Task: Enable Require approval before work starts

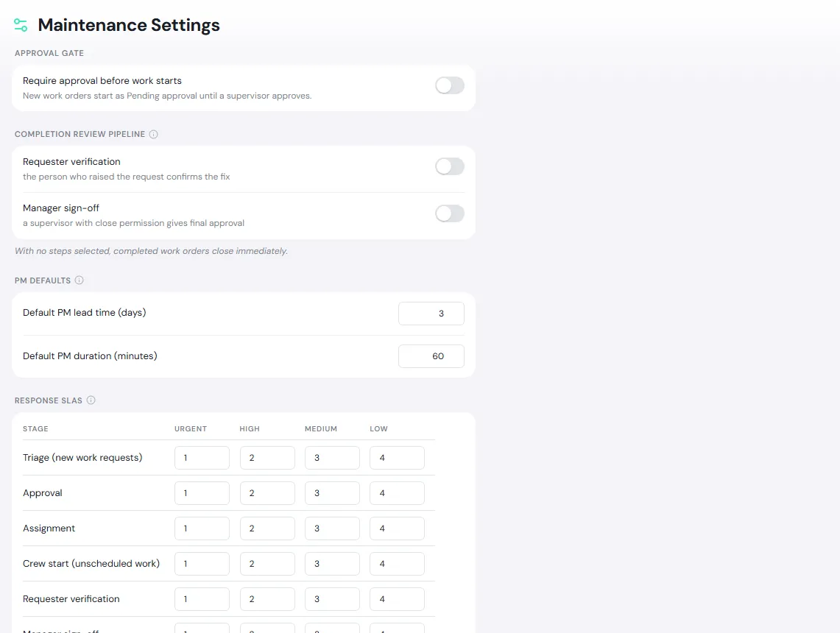Action: click(450, 85)
